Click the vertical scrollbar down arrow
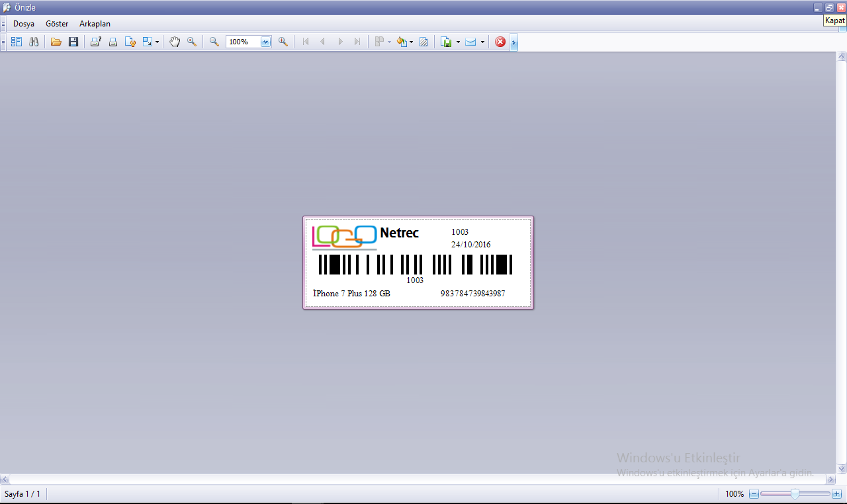This screenshot has height=504, width=847. pyautogui.click(x=842, y=469)
